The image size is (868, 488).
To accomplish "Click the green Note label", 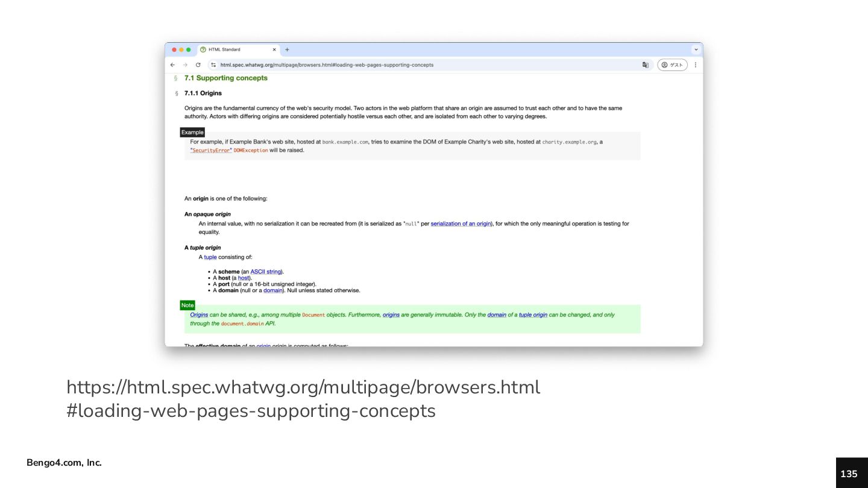I will pyautogui.click(x=187, y=305).
